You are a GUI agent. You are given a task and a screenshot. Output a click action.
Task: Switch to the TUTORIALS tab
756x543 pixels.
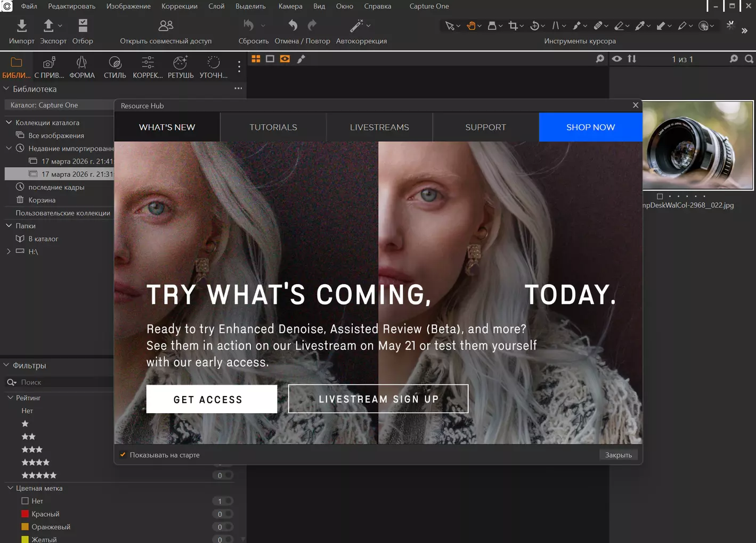(273, 127)
